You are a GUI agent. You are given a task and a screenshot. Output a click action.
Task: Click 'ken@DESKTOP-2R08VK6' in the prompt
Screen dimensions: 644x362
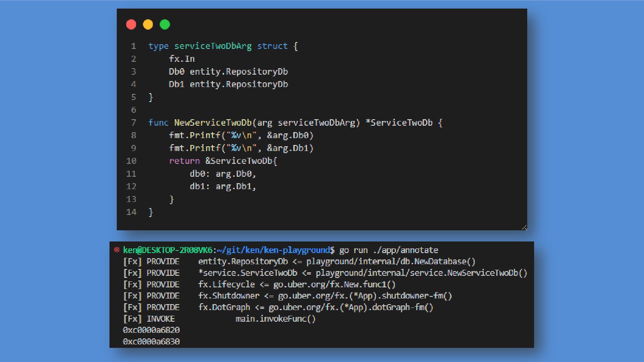pyautogui.click(x=168, y=250)
